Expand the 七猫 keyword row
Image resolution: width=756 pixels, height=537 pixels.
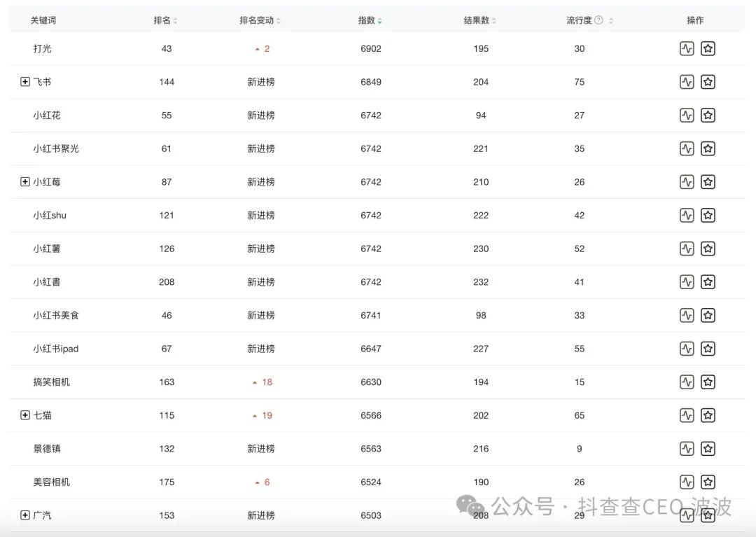pos(25,415)
